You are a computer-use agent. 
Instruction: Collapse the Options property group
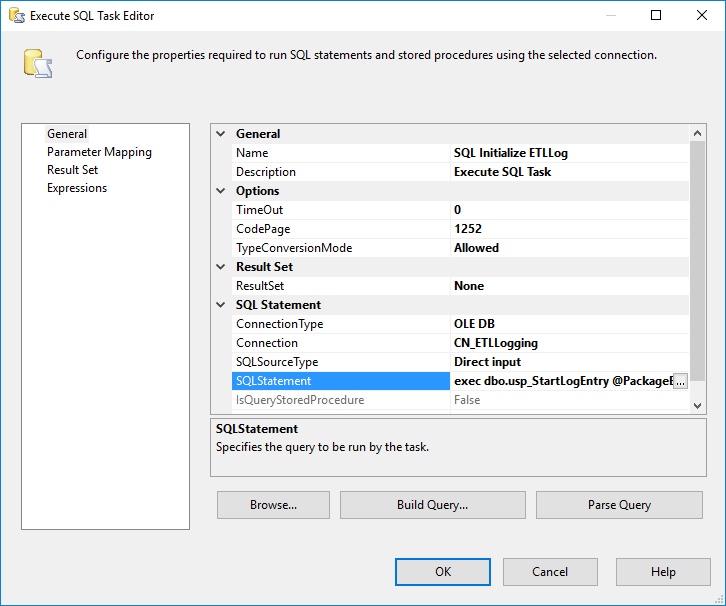(221, 191)
